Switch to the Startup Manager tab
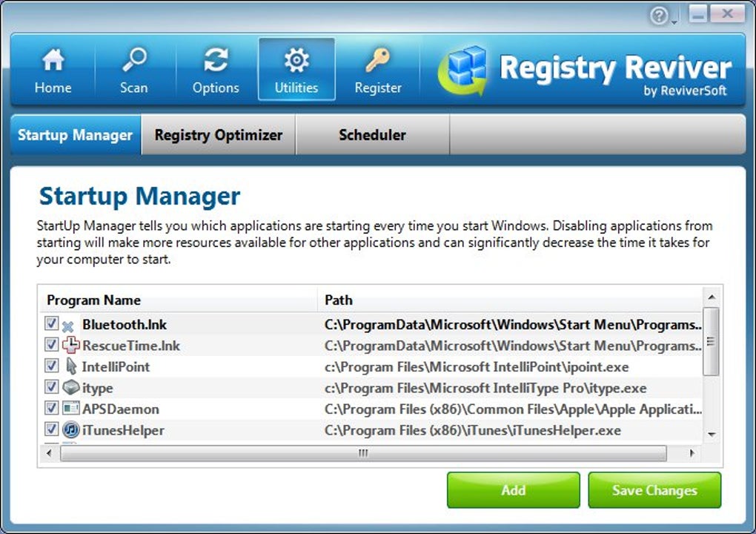 (76, 135)
